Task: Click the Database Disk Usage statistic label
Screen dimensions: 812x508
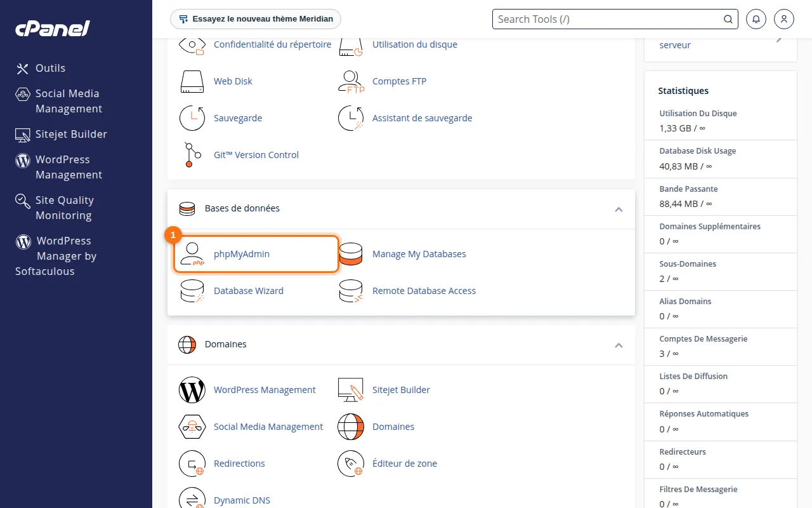Action: tap(698, 151)
